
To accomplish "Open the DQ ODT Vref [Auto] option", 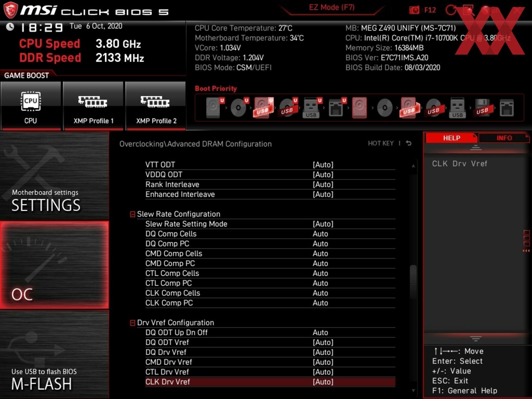I will [323, 342].
